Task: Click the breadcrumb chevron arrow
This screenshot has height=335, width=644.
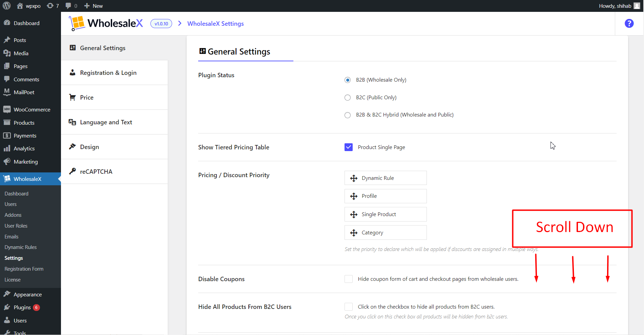Action: point(180,23)
